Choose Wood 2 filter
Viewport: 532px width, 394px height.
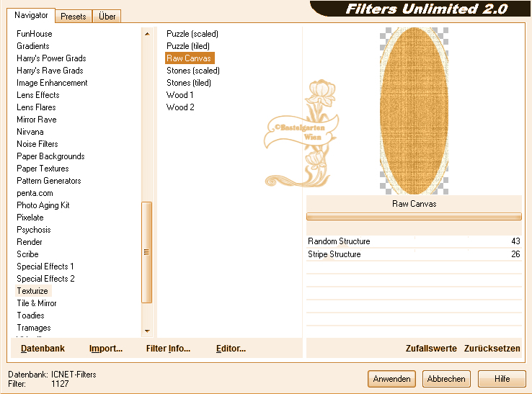click(180, 107)
